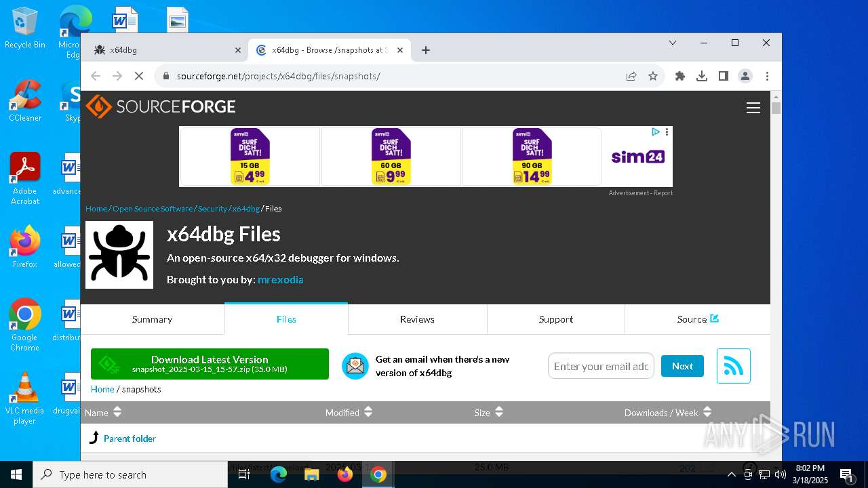Click the page vertical scrollbar thumb
868x488 pixels.
[776, 108]
